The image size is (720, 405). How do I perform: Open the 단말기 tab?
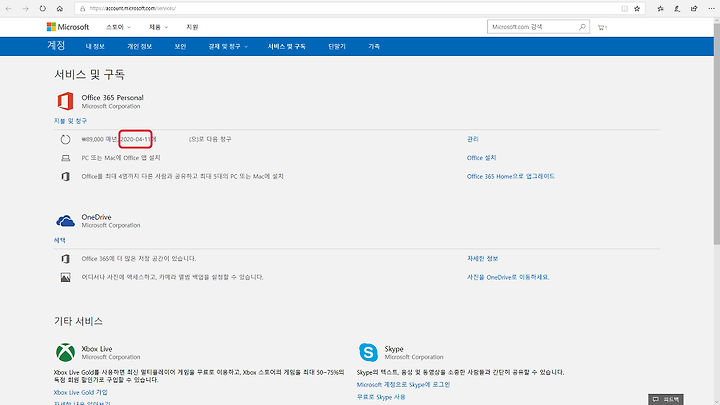(337, 46)
